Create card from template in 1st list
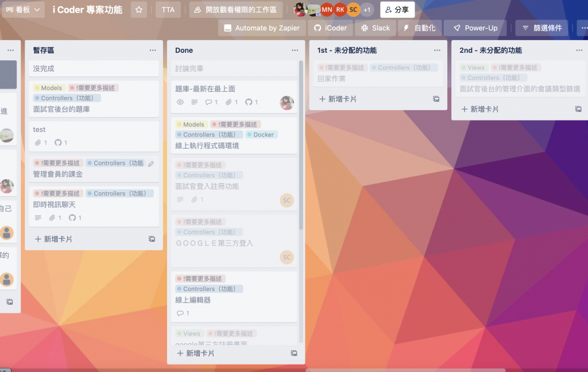 coord(436,99)
